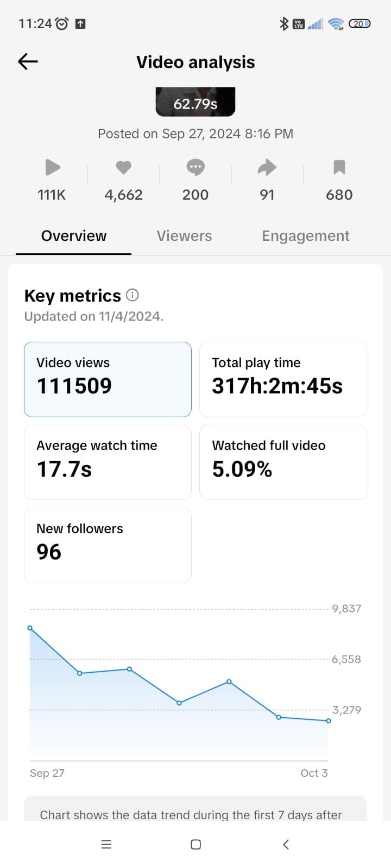Open Key metrics info icon

click(133, 295)
